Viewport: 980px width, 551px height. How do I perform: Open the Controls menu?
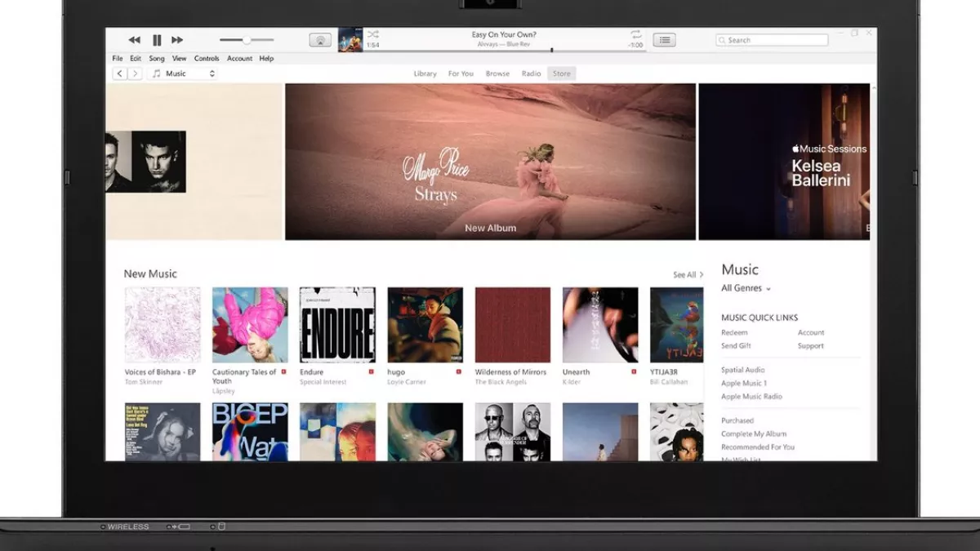[x=207, y=59]
